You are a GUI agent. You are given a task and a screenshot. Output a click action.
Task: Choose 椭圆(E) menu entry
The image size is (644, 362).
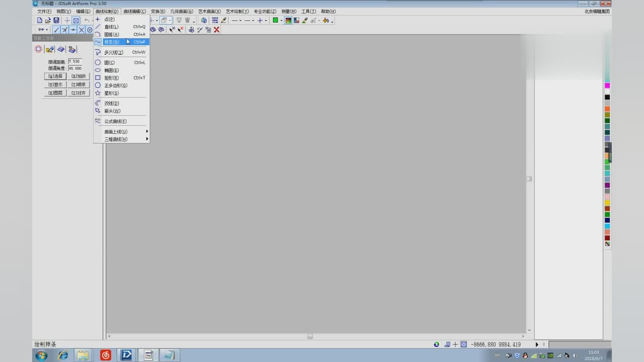121,70
